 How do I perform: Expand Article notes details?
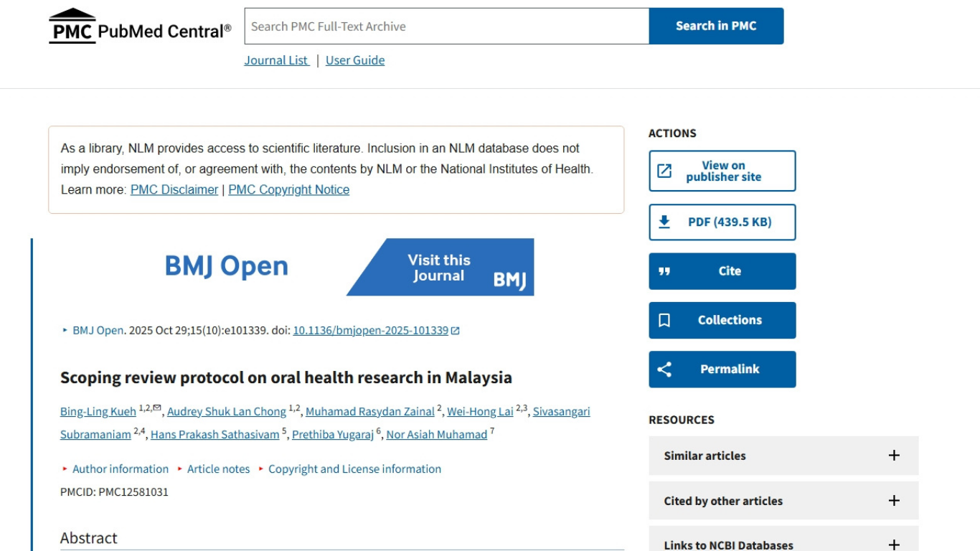218,469
